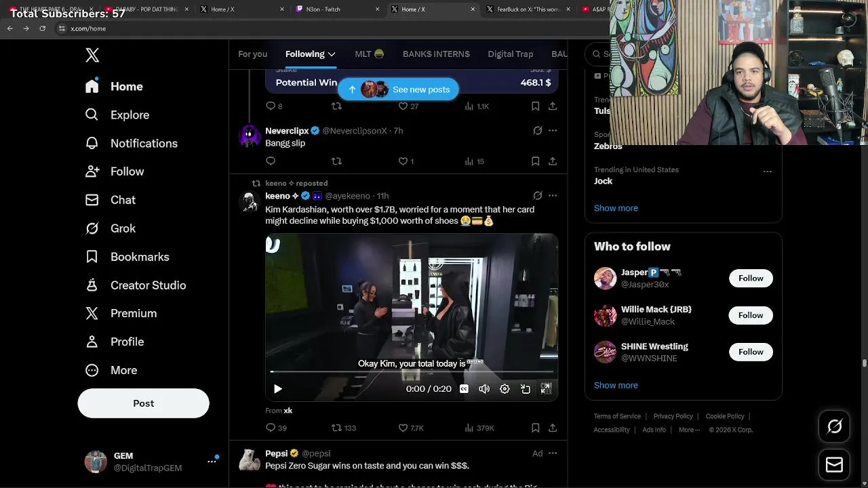Open Notifications from the sidebar
Viewport: 868px width, 488px height.
(x=131, y=144)
